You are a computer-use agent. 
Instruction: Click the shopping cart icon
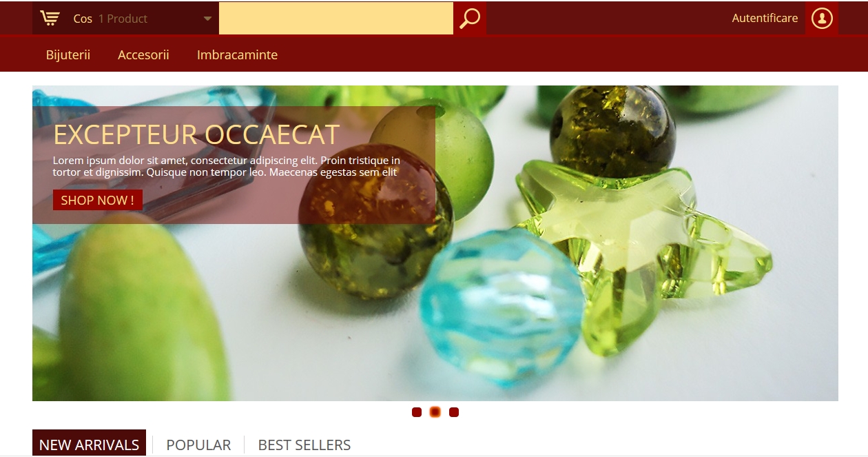tap(50, 18)
